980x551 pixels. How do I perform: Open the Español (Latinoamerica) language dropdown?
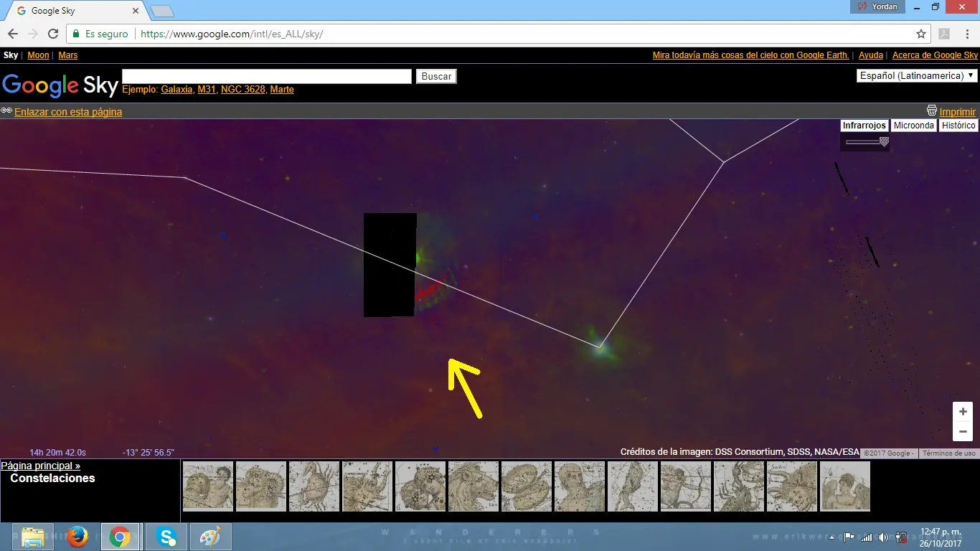coord(917,75)
